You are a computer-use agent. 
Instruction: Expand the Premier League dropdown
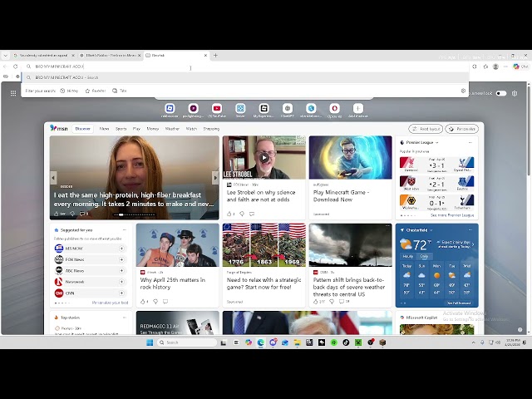[x=437, y=142]
